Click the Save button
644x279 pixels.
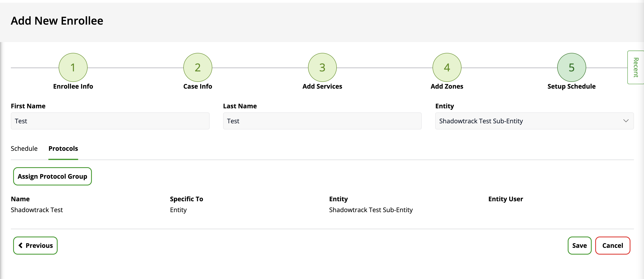point(579,245)
